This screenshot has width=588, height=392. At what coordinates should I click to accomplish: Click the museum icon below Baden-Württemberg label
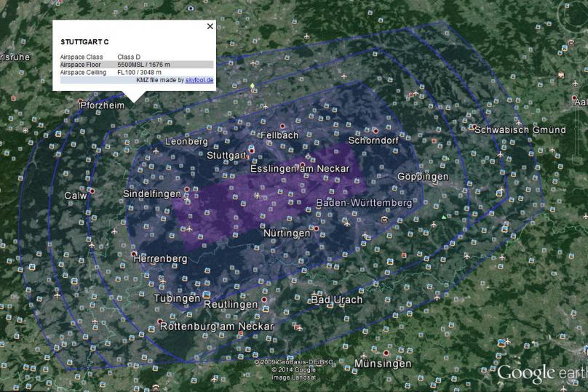(384, 220)
